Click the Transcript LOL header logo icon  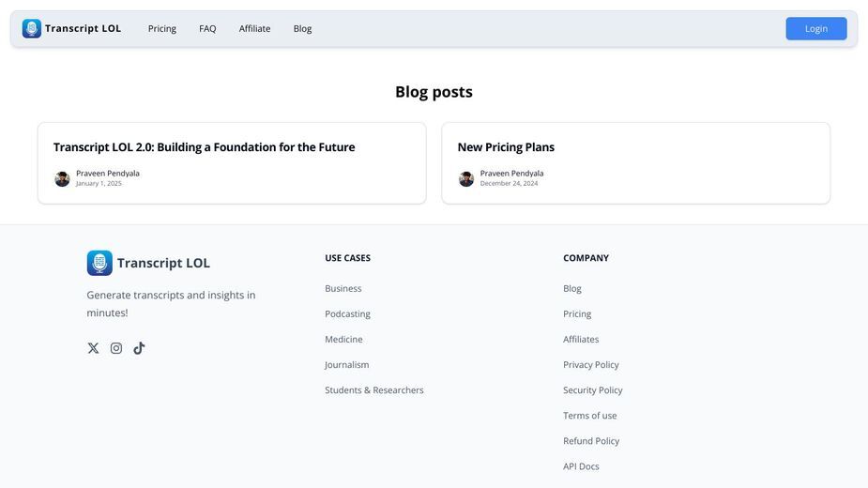click(32, 28)
